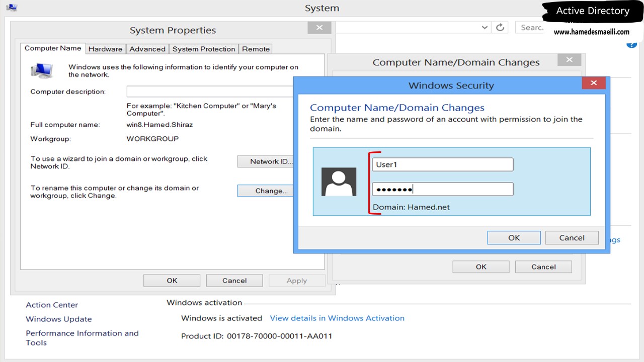Screen dimensions: 644x362
Task: Click the password field in Windows Security
Action: tap(443, 189)
